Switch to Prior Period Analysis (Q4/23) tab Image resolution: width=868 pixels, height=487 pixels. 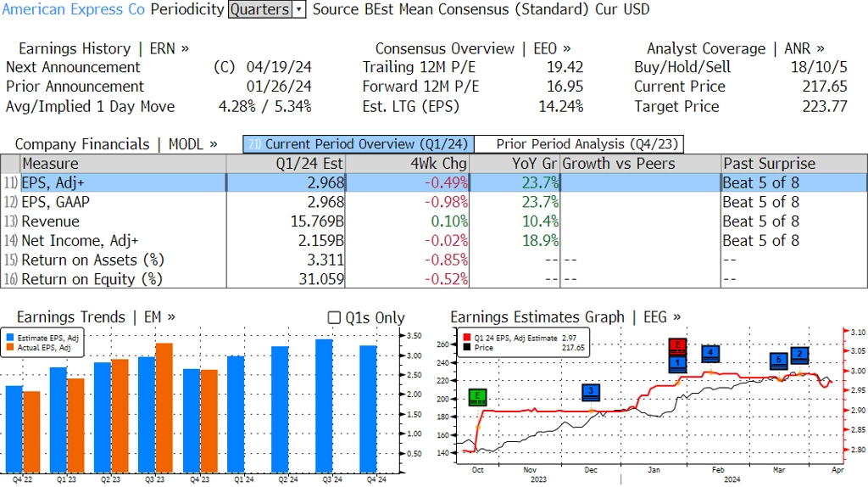[x=580, y=144]
